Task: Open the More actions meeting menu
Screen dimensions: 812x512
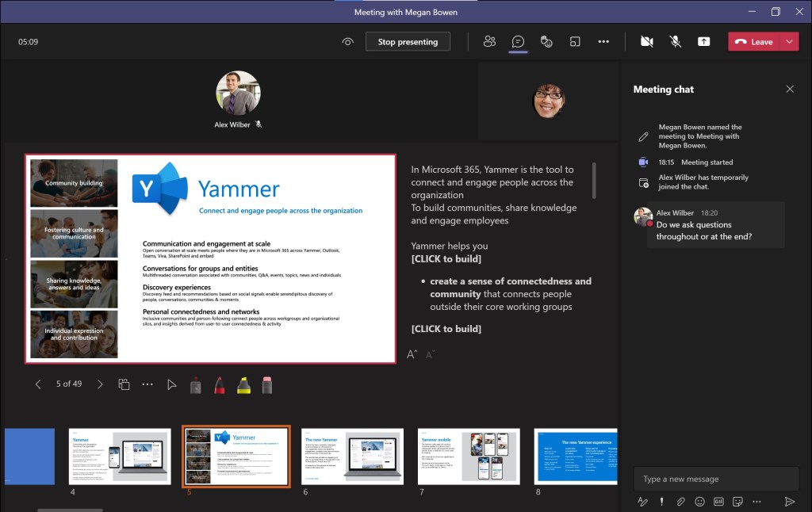Action: click(x=603, y=41)
